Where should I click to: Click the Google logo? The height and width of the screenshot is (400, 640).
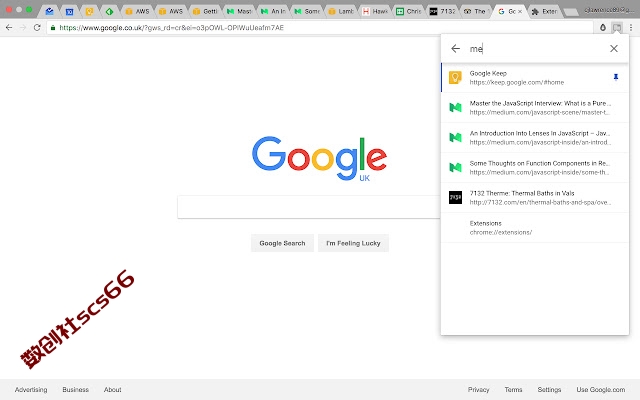319,158
